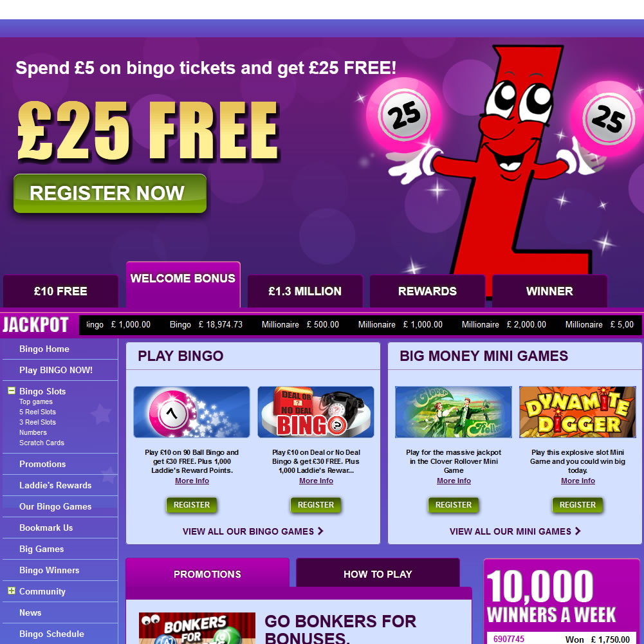Open the How To Play tab
644x644 pixels.
pyautogui.click(x=378, y=573)
